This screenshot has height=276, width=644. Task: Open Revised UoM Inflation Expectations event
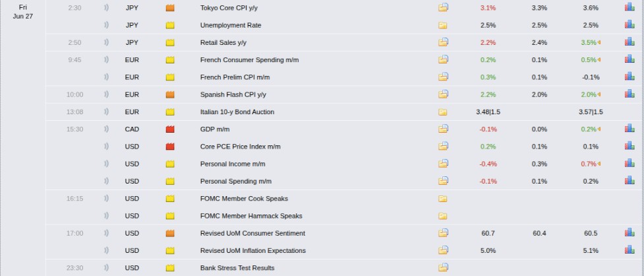click(253, 250)
